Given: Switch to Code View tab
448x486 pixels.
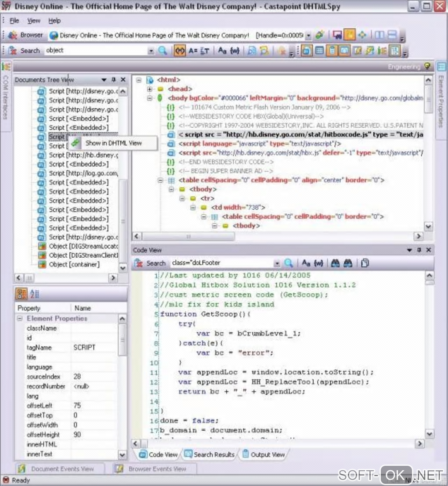Looking at the screenshot, I should [x=159, y=454].
